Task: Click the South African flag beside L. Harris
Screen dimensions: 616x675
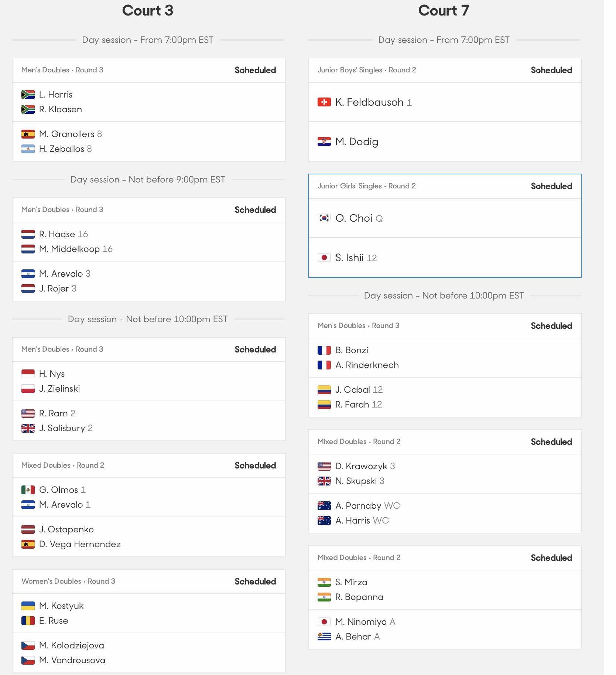Action: tap(28, 95)
